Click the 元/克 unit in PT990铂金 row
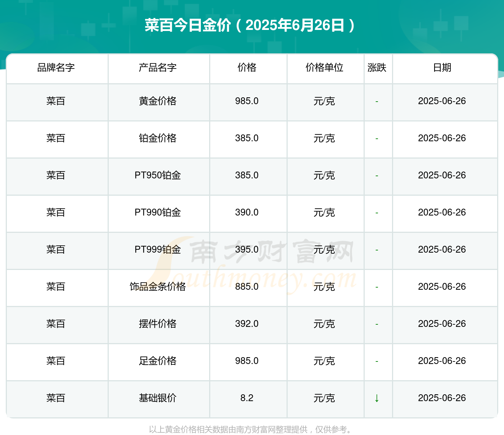 coord(324,212)
